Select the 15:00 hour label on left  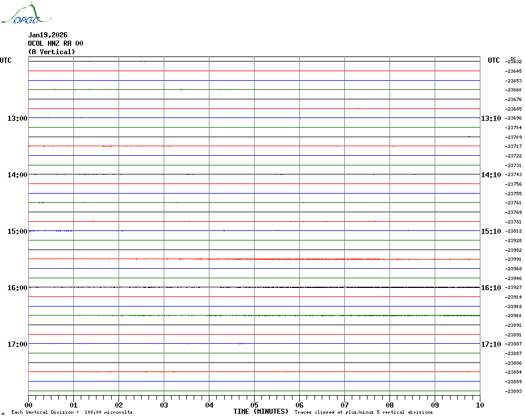click(x=17, y=231)
